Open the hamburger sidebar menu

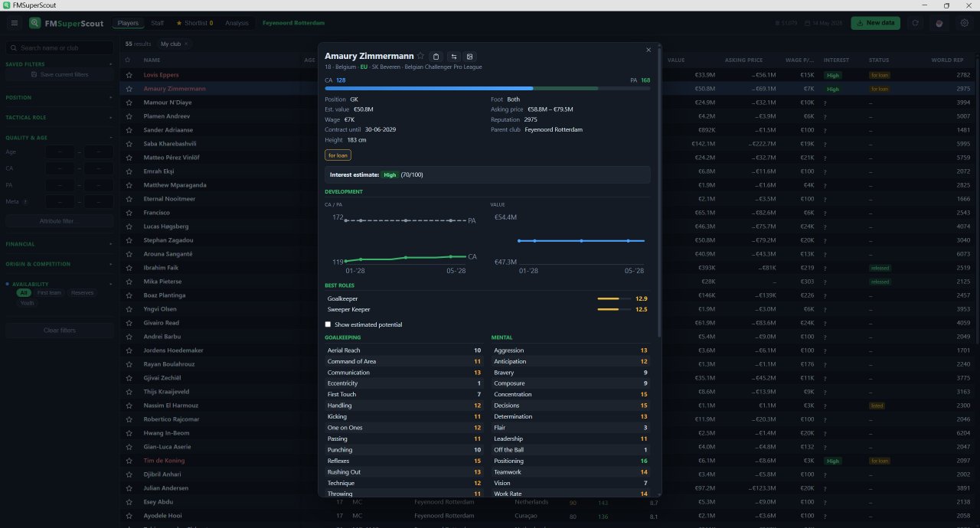pos(14,23)
